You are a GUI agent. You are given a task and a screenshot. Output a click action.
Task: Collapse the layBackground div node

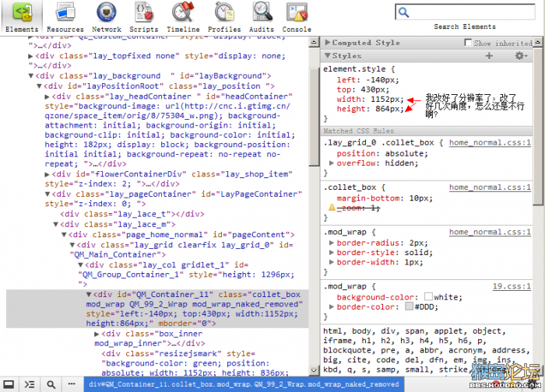tap(30, 75)
